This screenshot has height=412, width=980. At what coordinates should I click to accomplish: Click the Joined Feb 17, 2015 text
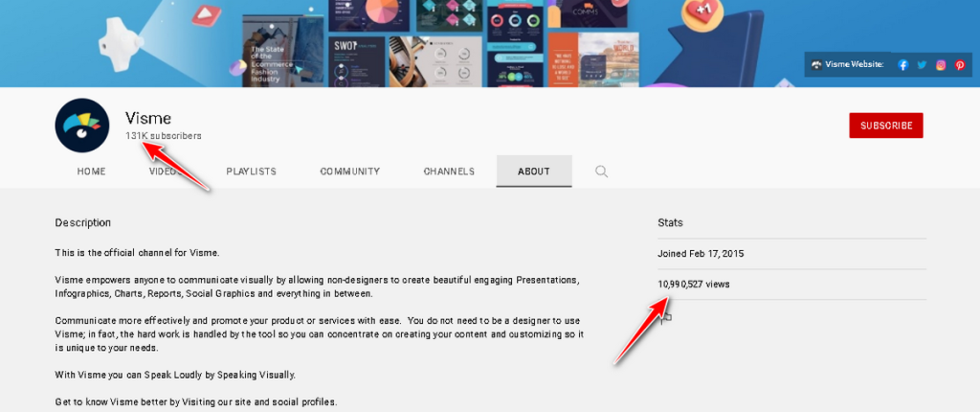701,254
